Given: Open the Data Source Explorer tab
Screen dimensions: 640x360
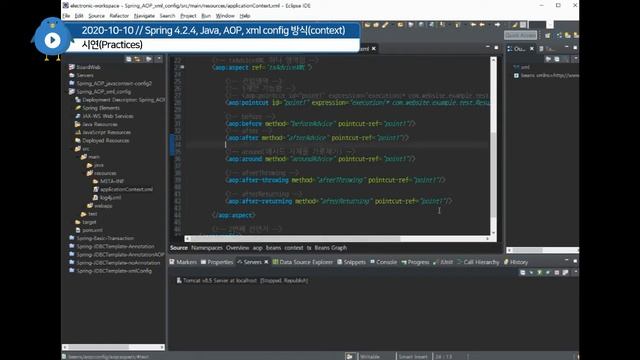Looking at the screenshot, I should coord(303,262).
